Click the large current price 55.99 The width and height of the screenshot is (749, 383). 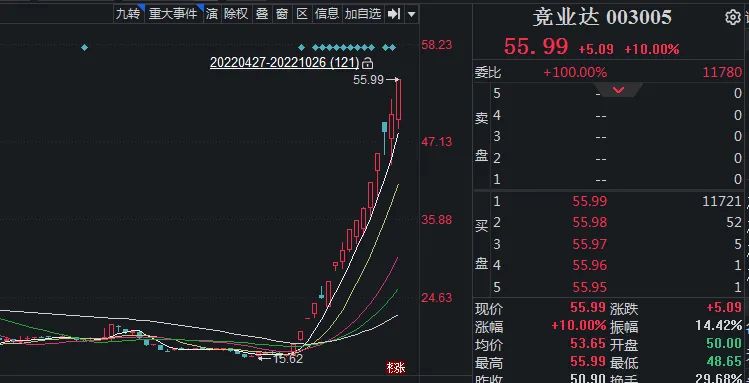click(536, 46)
